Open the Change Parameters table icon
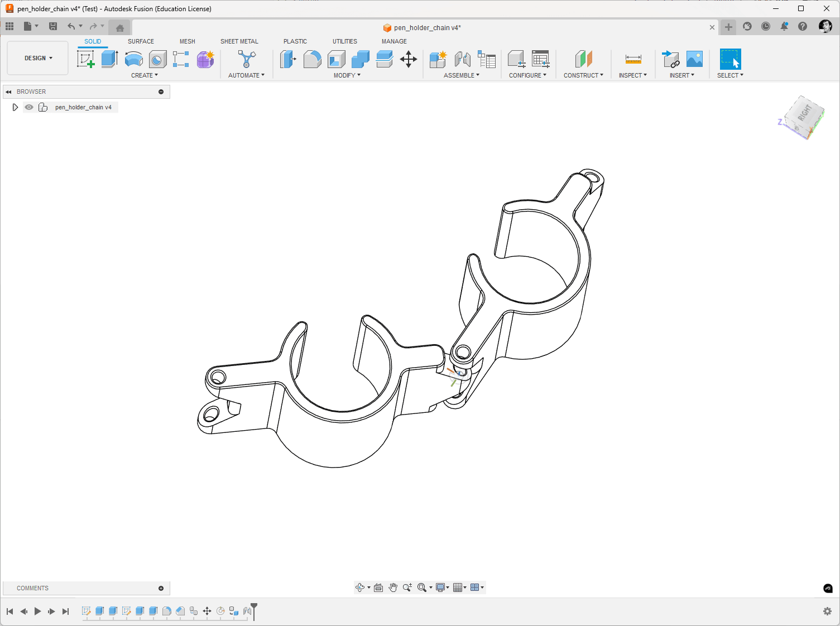Screen dimensions: 840x626 point(487,59)
